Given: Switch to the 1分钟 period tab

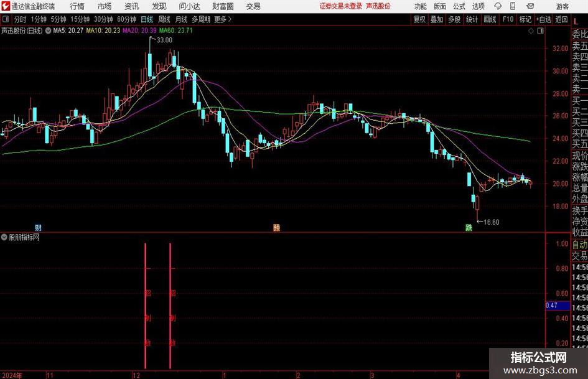Looking at the screenshot, I should click(x=39, y=19).
